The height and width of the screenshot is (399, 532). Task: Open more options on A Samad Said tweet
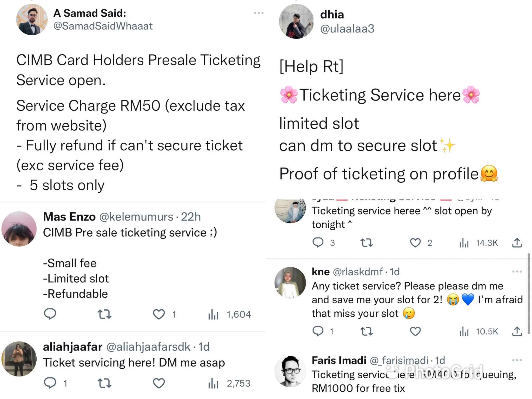tap(258, 13)
